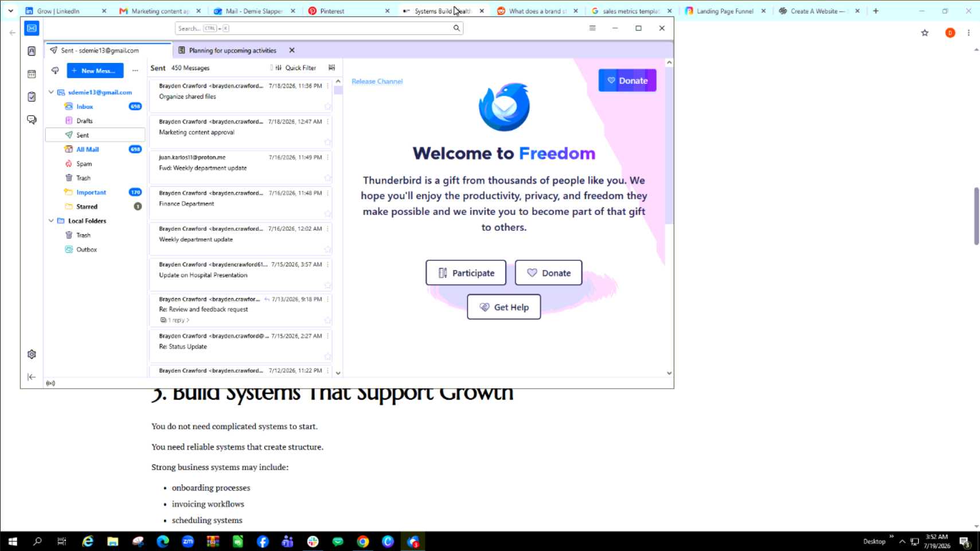Switch to "Planning for upcoming activities" tab

click(x=233, y=50)
